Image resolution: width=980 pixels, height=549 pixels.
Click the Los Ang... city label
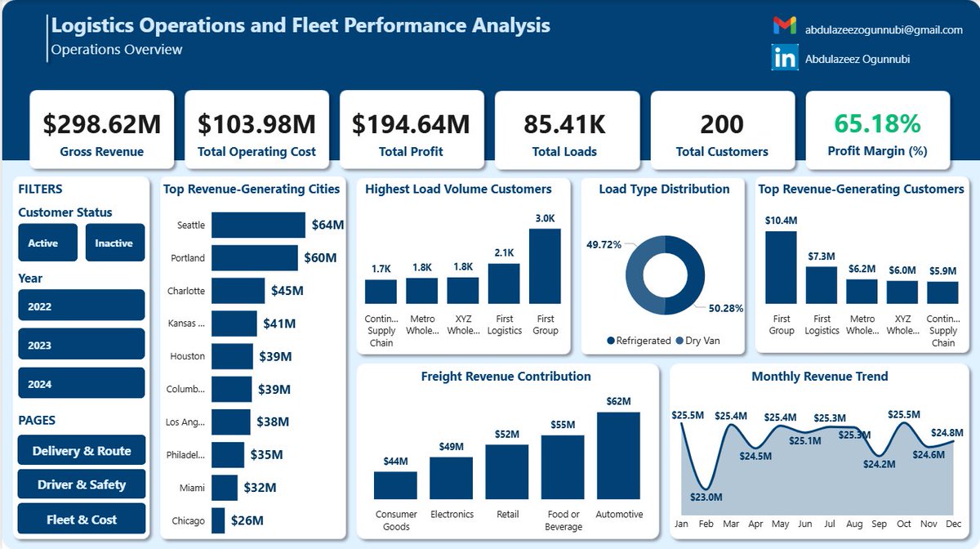tap(185, 422)
